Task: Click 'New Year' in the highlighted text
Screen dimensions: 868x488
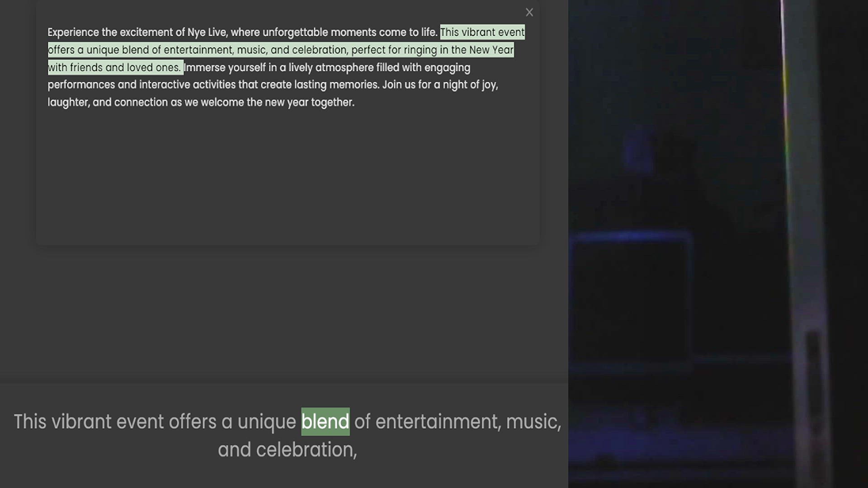Action: click(x=491, y=50)
